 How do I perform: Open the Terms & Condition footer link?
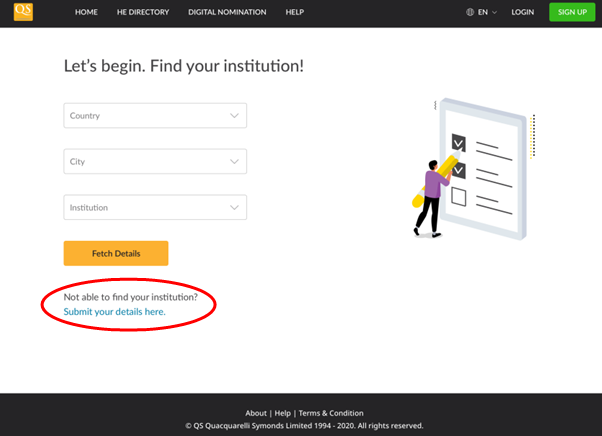pyautogui.click(x=331, y=413)
